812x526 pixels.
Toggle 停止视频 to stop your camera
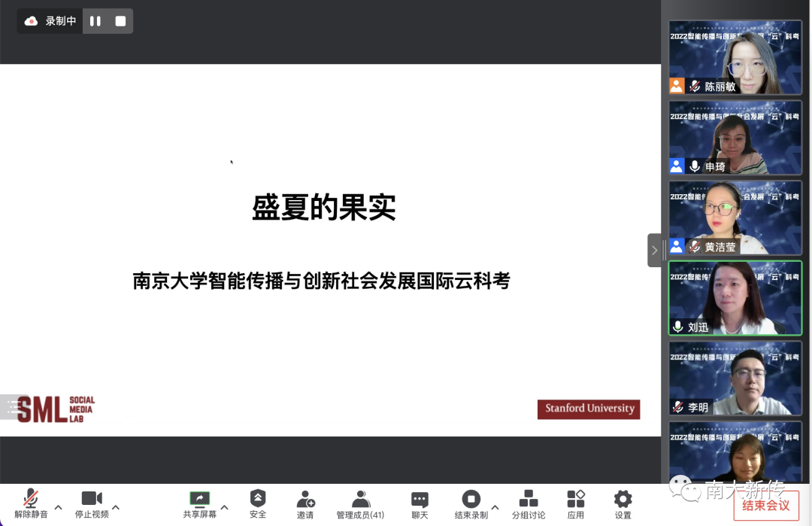point(91,504)
